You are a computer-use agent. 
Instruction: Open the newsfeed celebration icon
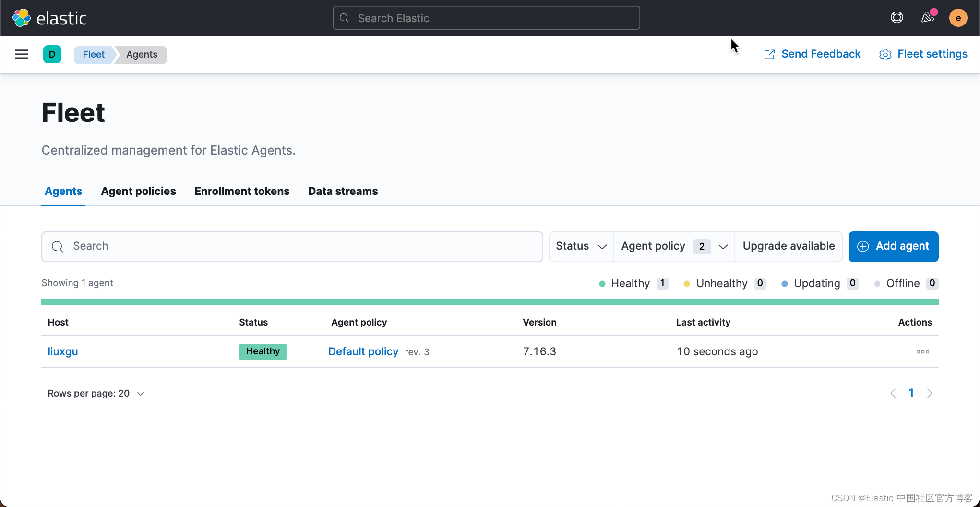pos(928,18)
